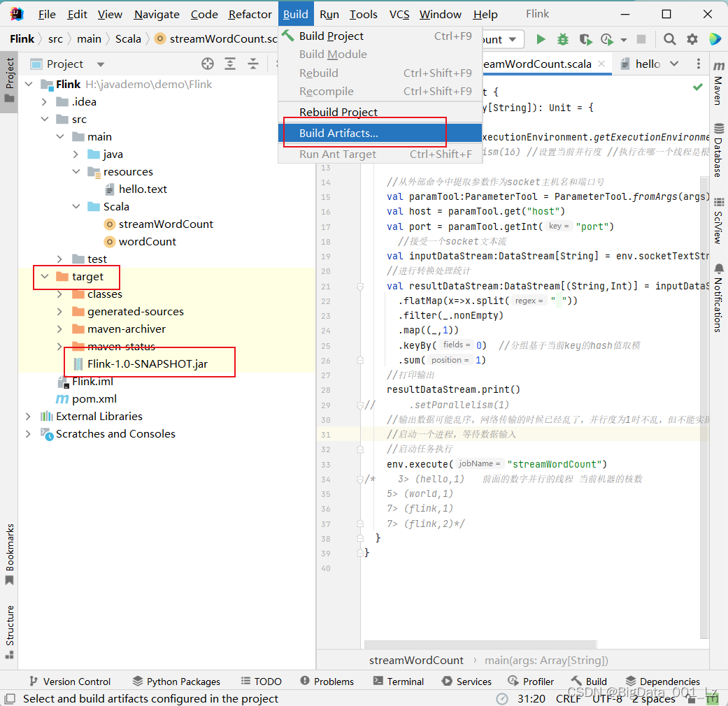Open the VCS menu
This screenshot has width=728, height=706.
tap(399, 15)
